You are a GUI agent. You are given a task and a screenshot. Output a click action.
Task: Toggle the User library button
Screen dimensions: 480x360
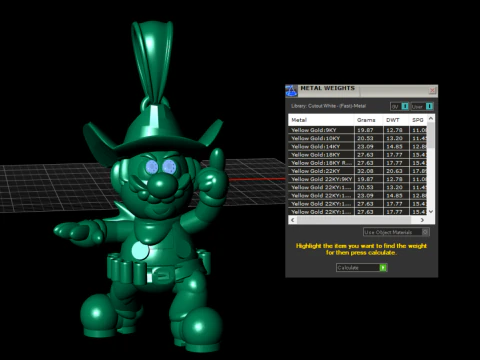point(422,106)
